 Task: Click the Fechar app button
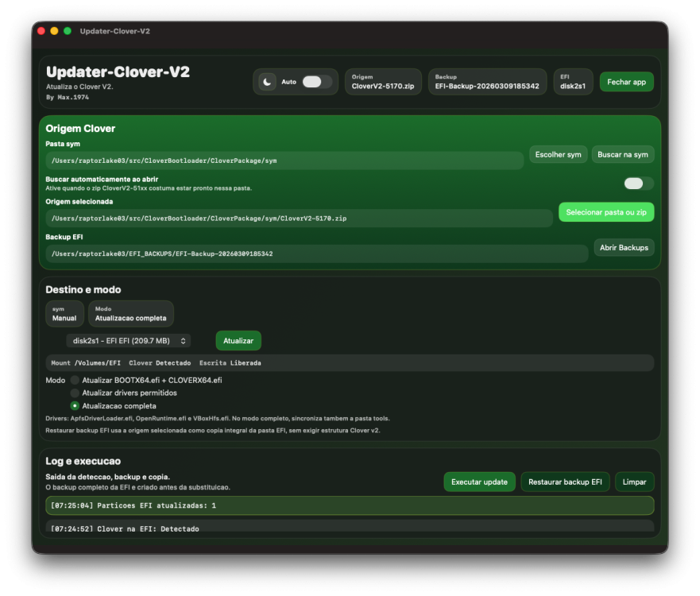pos(626,82)
